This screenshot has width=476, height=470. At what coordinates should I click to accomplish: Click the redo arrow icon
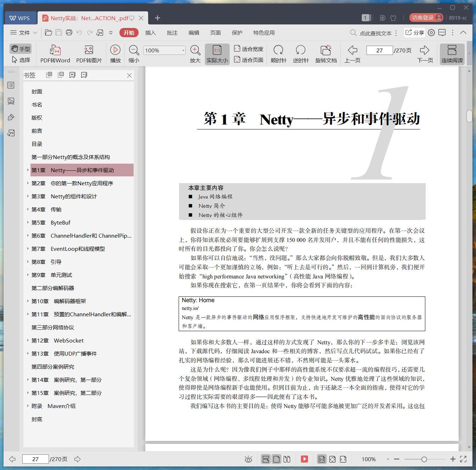click(x=90, y=33)
